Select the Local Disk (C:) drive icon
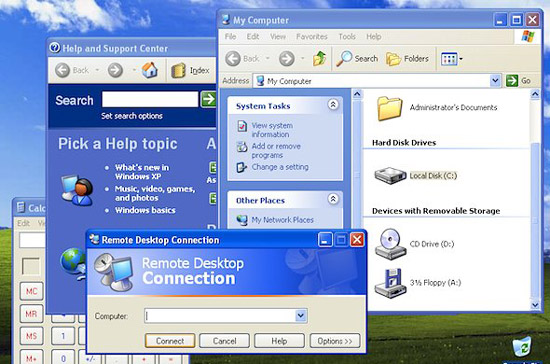This screenshot has height=364, width=550. click(x=390, y=176)
